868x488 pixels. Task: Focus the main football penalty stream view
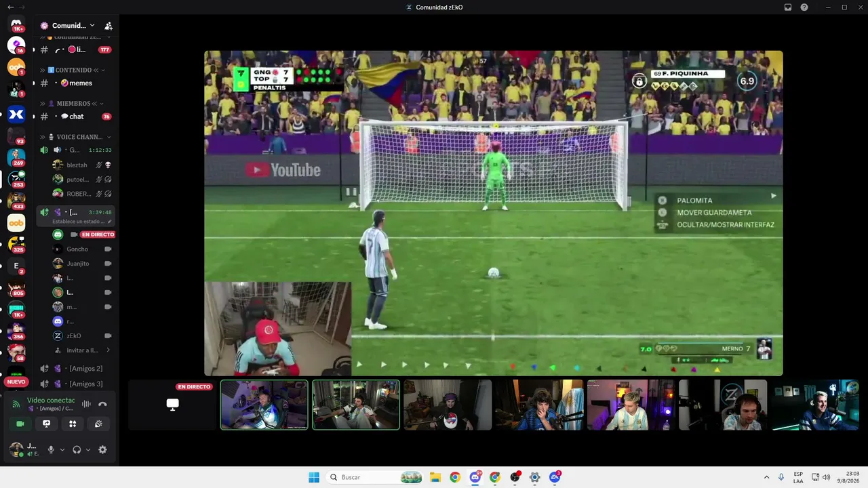(x=494, y=213)
